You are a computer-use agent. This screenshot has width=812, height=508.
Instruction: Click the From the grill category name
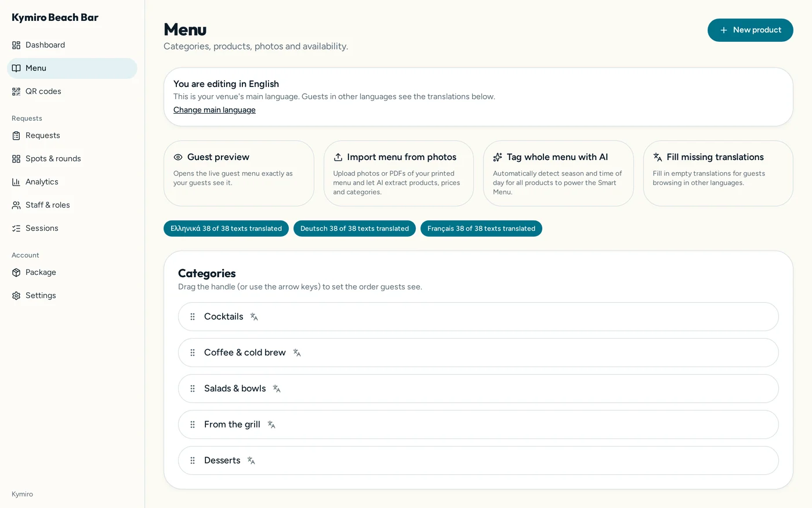pyautogui.click(x=232, y=424)
